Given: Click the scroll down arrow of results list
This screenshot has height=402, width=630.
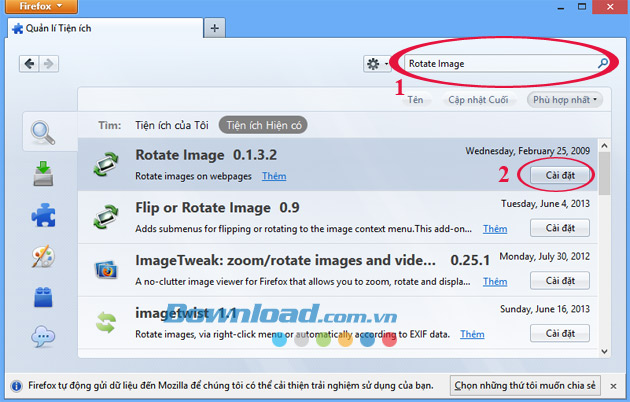Looking at the screenshot, I should coord(604,351).
